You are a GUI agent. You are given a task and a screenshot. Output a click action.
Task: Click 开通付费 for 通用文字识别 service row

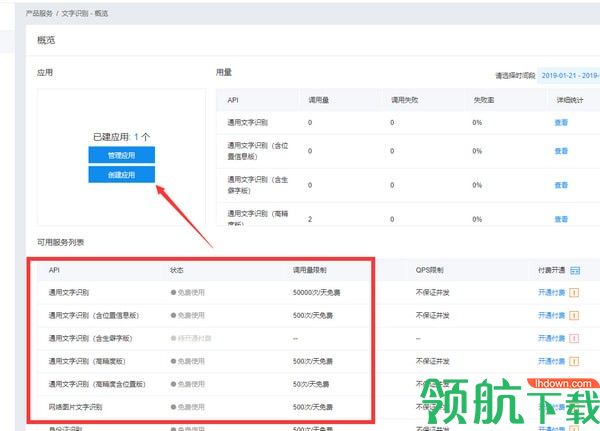coord(551,292)
